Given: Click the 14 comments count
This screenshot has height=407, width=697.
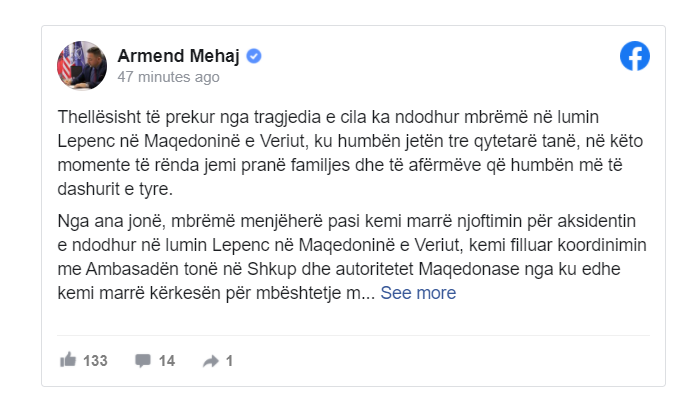Looking at the screenshot, I should click(x=166, y=360).
